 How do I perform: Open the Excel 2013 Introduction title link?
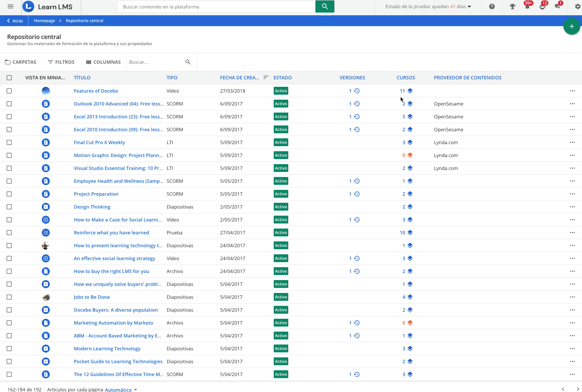pyautogui.click(x=119, y=117)
